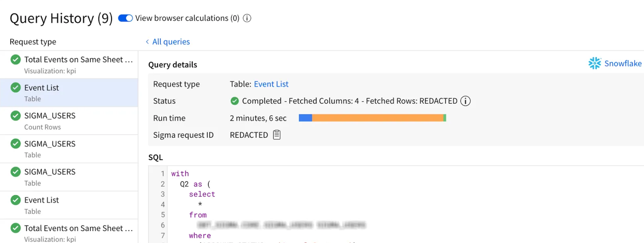Select the SIGMA_USERS Count Rows query
The width and height of the screenshot is (644, 243).
coord(69,121)
